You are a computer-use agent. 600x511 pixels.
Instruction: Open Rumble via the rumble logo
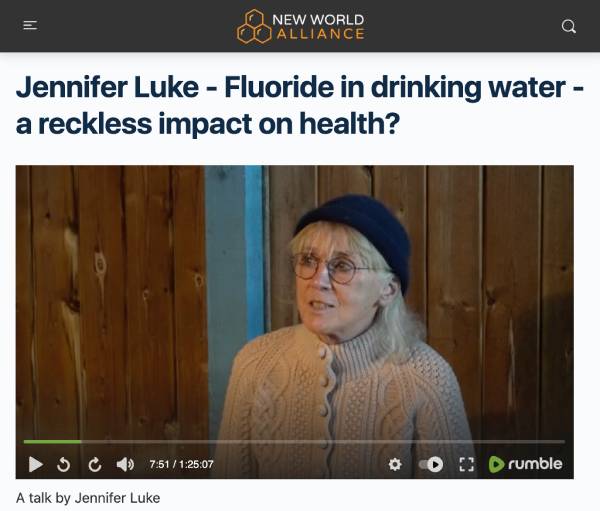pyautogui.click(x=525, y=464)
